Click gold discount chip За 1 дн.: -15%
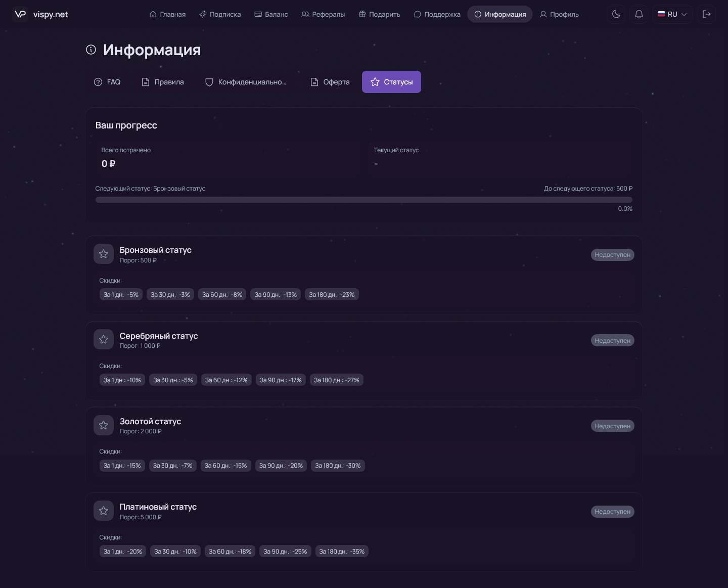The image size is (728, 588). pyautogui.click(x=122, y=466)
